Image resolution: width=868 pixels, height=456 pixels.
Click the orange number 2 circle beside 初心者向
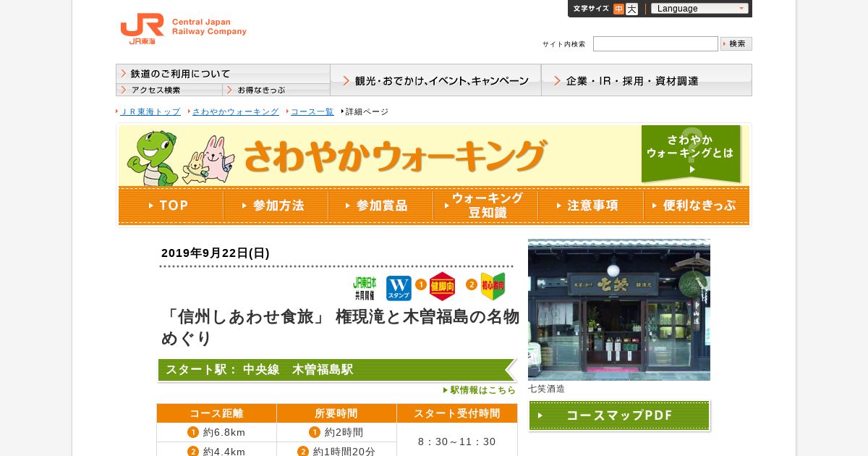coord(472,284)
